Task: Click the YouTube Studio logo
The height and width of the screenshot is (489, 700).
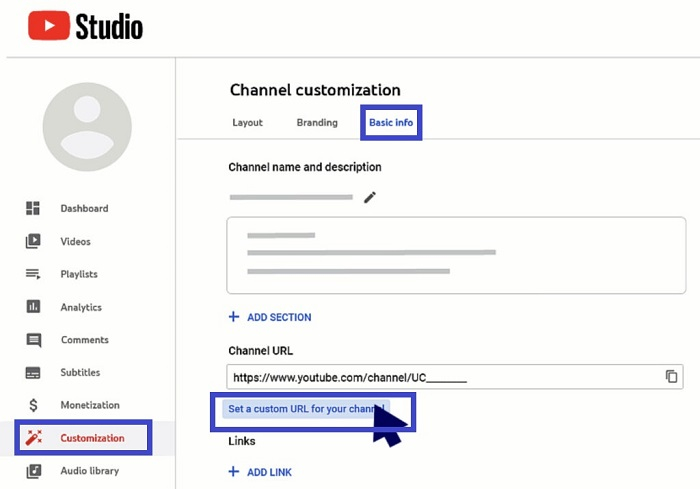Action: (x=85, y=27)
